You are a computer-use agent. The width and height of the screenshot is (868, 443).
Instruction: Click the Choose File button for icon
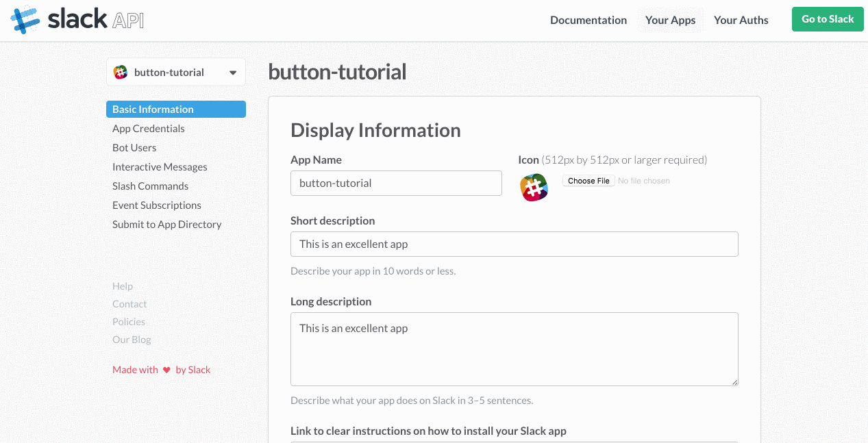click(588, 181)
